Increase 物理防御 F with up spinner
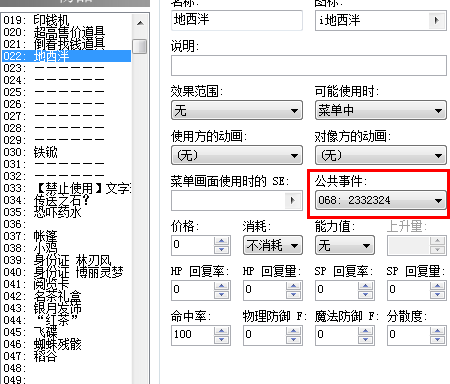This screenshot has width=450, height=384. (x=293, y=331)
